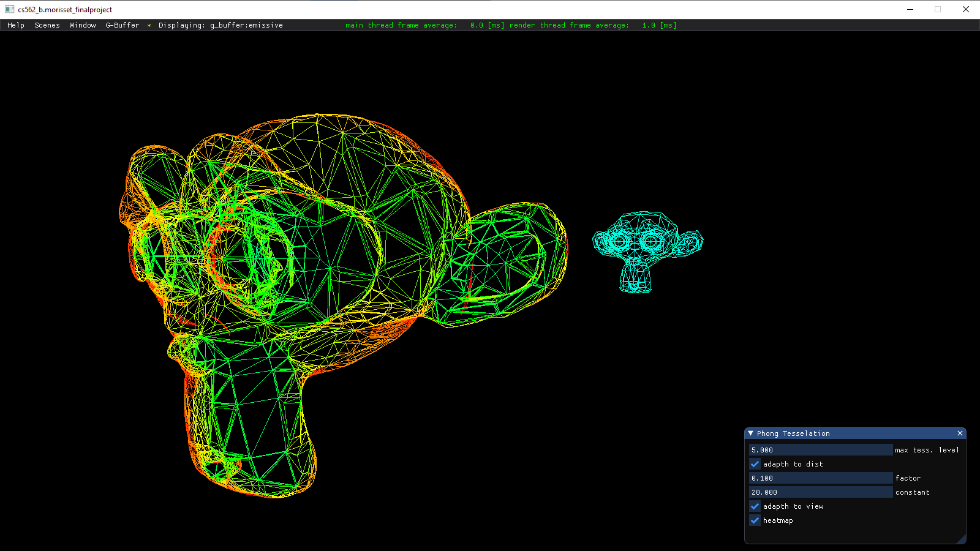Select the factor value field
This screenshot has height=551, width=980.
[x=820, y=478]
